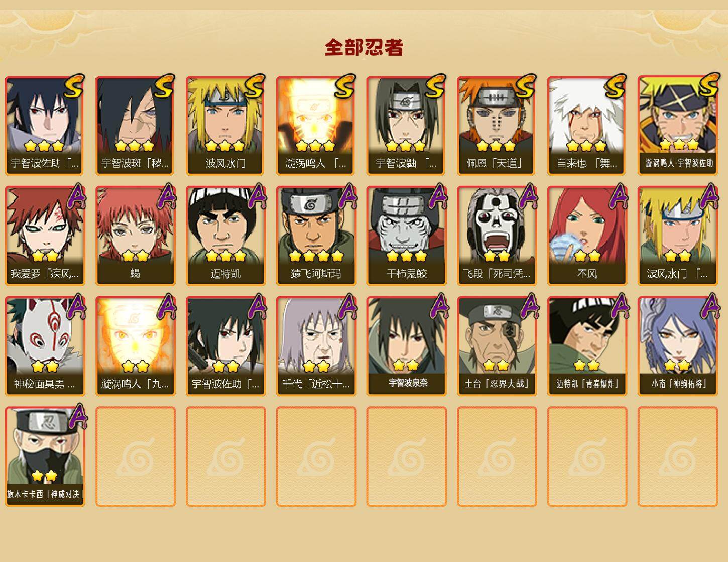The image size is (728, 562).
Task: Choose the 迈特凯「青春爆炸」 card
Action: pos(587,346)
